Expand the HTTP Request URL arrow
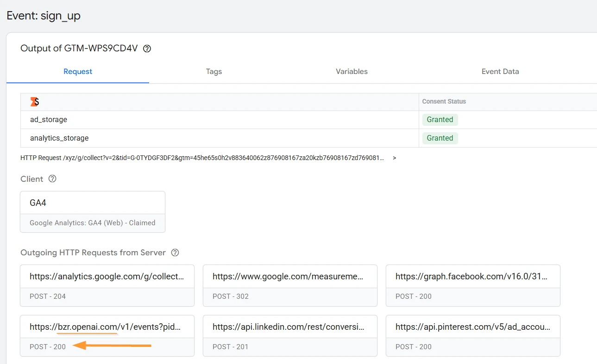The height and width of the screenshot is (364, 597). 394,158
